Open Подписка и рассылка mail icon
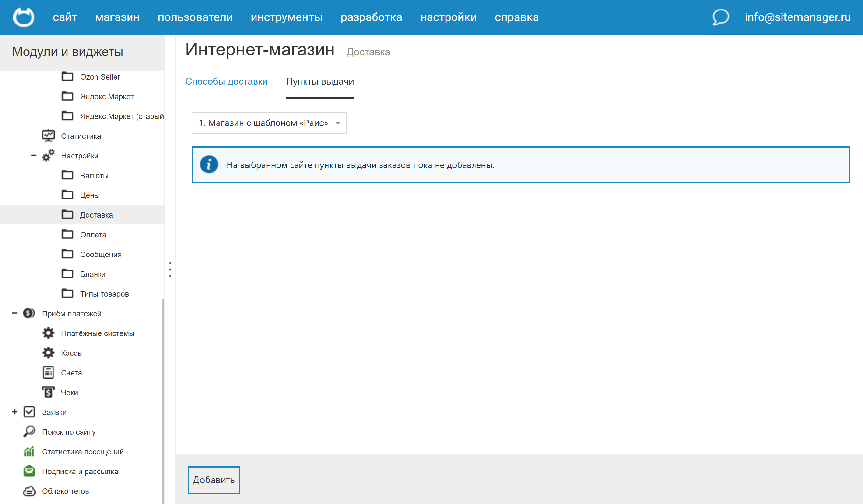863x504 pixels. (29, 471)
